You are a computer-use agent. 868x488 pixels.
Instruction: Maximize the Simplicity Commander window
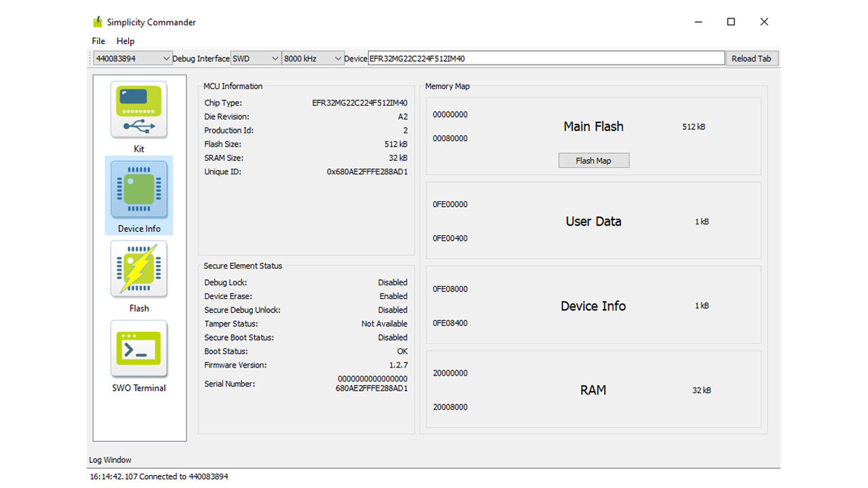731,22
